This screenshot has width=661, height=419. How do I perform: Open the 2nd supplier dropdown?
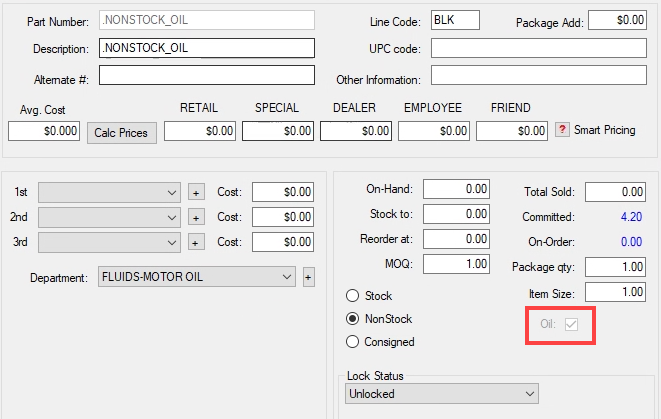coord(109,218)
